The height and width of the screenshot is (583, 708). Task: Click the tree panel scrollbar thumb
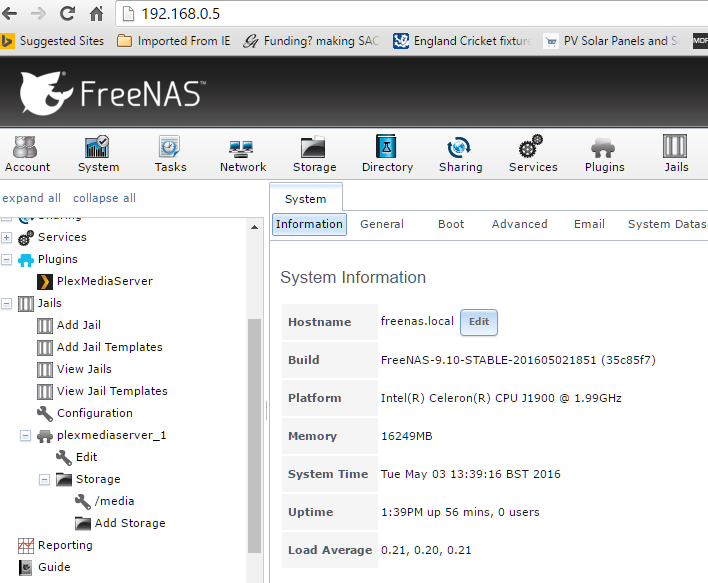click(x=255, y=436)
